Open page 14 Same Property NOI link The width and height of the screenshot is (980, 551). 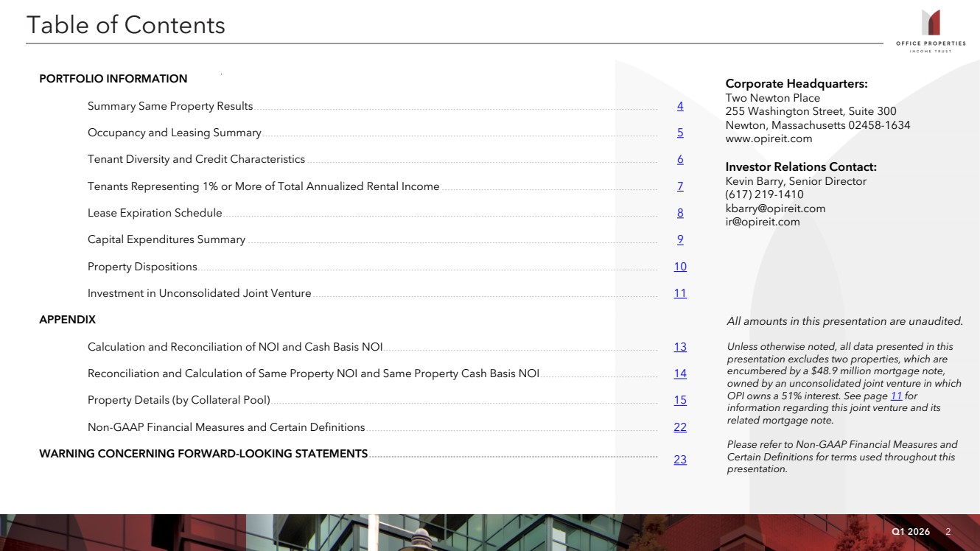tap(680, 373)
